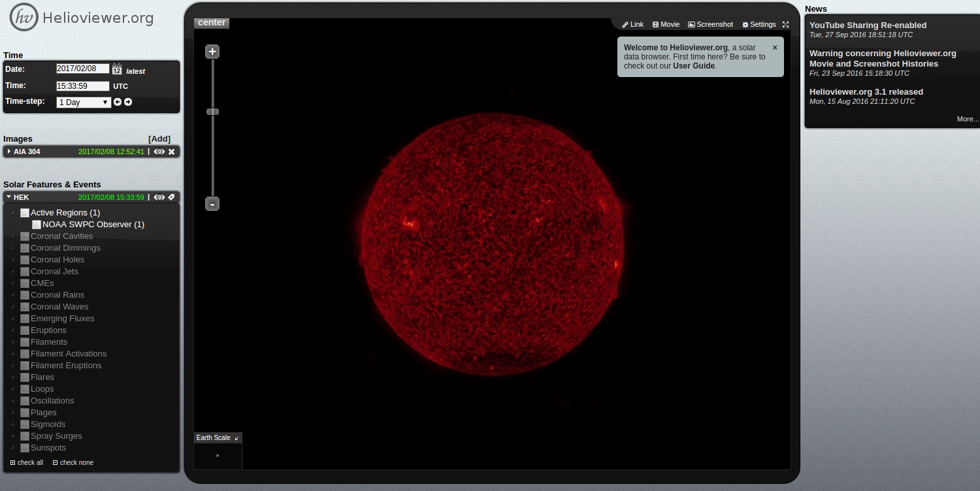980x491 pixels.
Task: Toggle HEK events visibility eye
Action: 159,197
